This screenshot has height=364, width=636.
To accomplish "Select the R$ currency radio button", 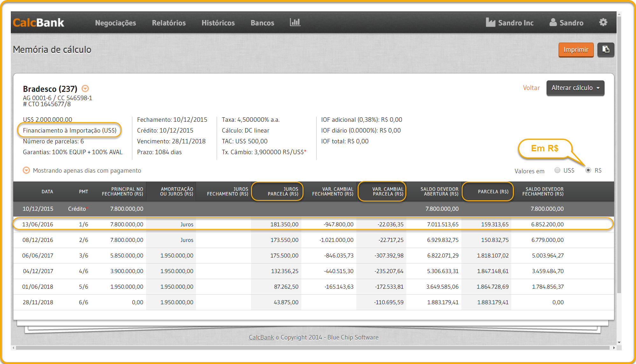I will click(x=588, y=170).
